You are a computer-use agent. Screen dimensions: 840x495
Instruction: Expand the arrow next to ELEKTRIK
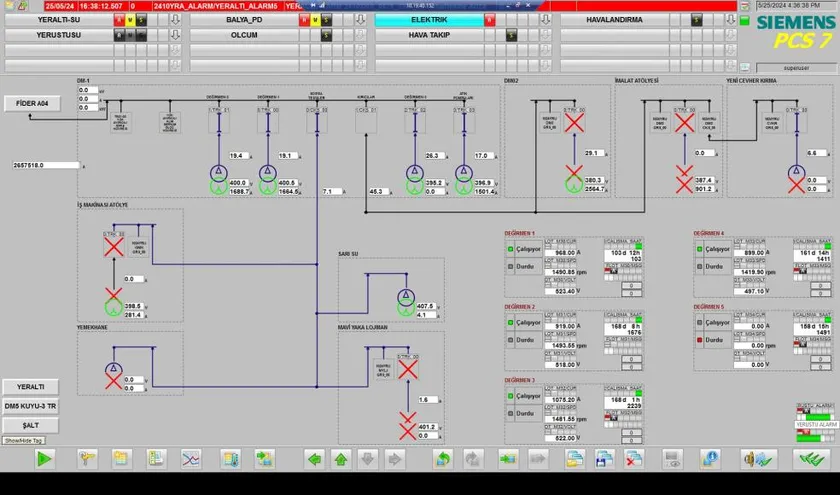click(x=544, y=19)
